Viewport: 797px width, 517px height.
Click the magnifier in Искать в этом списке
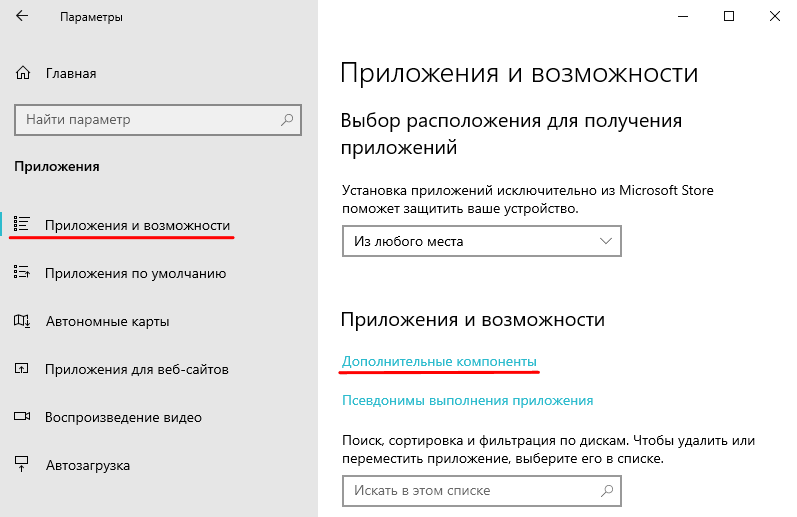605,491
